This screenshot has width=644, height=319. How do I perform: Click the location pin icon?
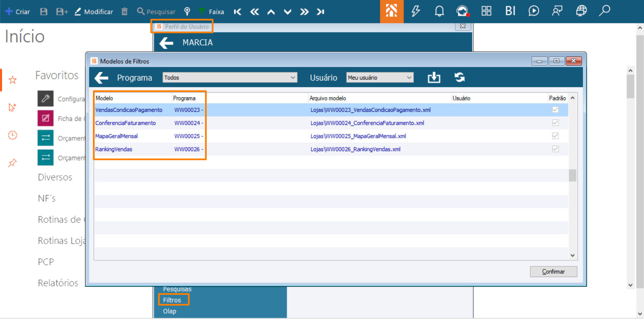[x=187, y=12]
